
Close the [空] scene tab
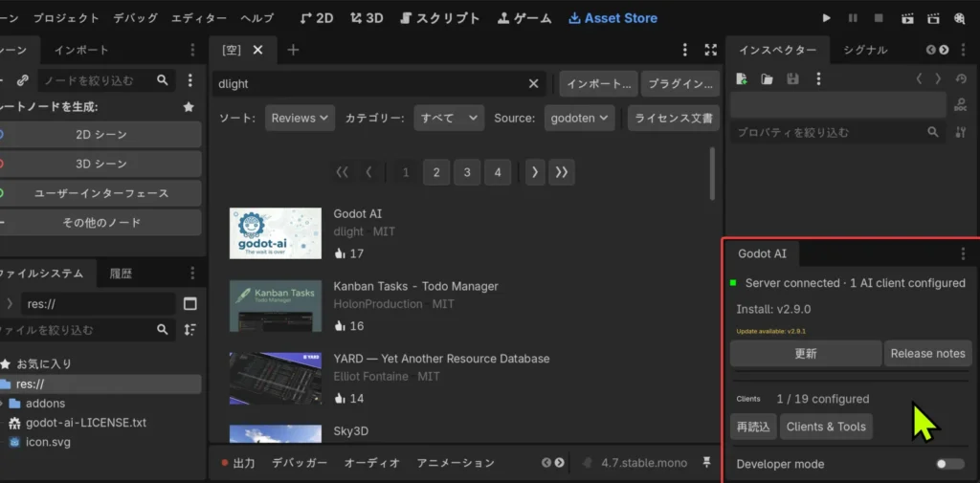tap(257, 50)
